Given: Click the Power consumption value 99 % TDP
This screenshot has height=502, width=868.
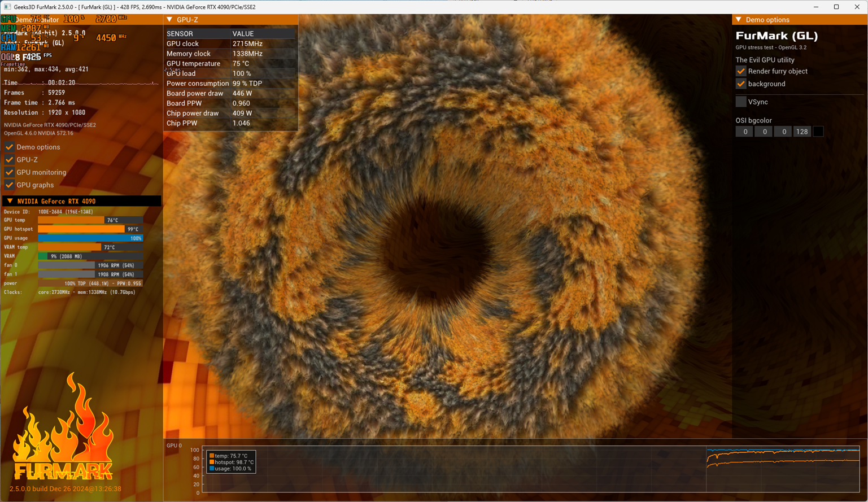Looking at the screenshot, I should tap(247, 84).
